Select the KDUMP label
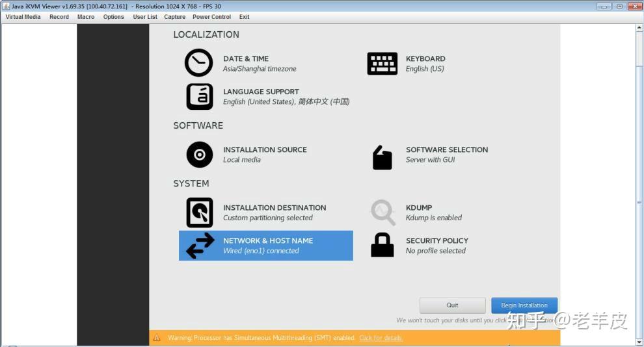The width and height of the screenshot is (644, 347). coord(419,207)
